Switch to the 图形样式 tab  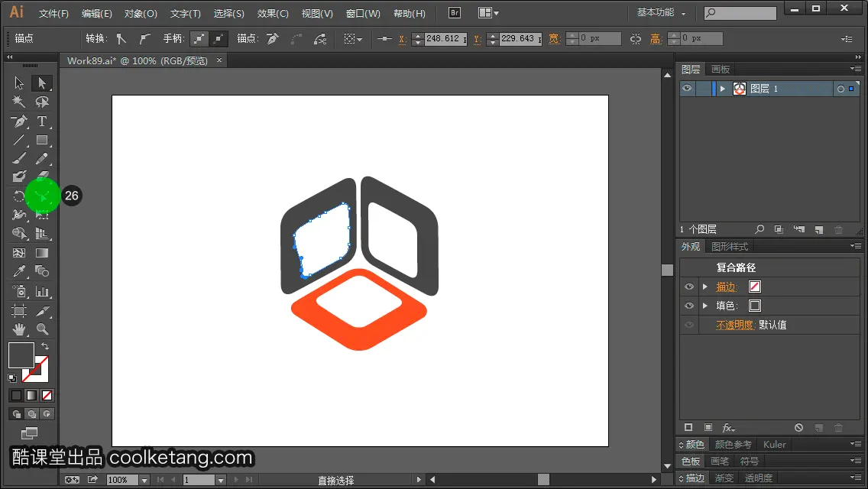(x=730, y=247)
